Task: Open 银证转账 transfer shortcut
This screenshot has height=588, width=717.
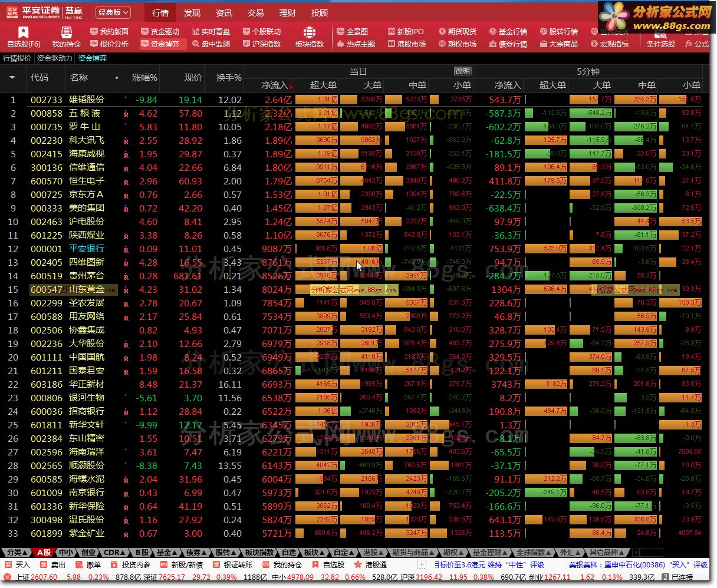Action: pos(232,564)
